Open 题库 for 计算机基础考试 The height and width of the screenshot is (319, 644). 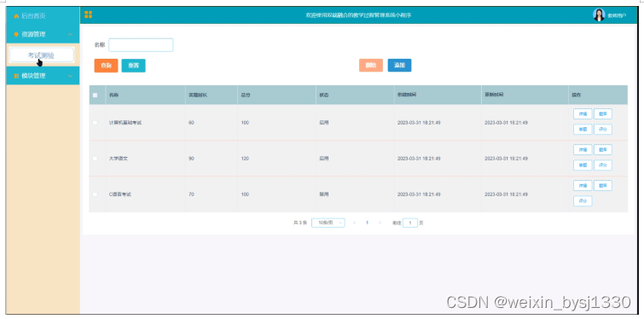pos(603,114)
